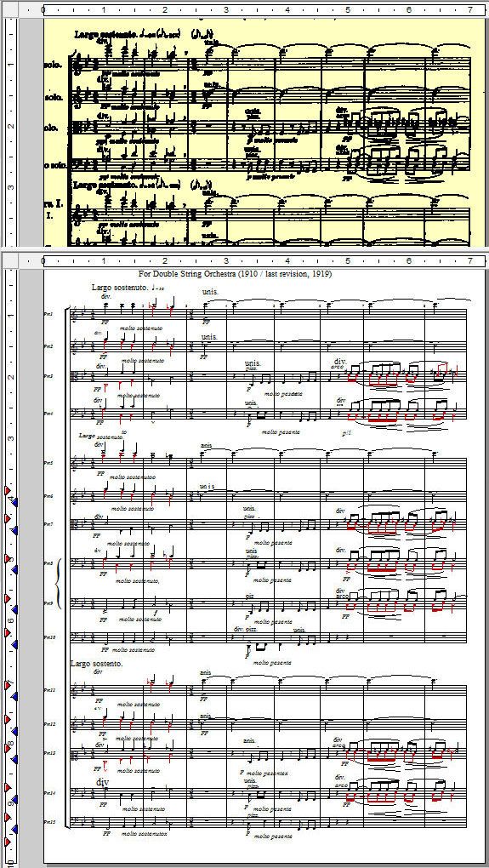The height and width of the screenshot is (868, 489).
Task: Select red top marker for staff Pns12
Action: click(7, 720)
